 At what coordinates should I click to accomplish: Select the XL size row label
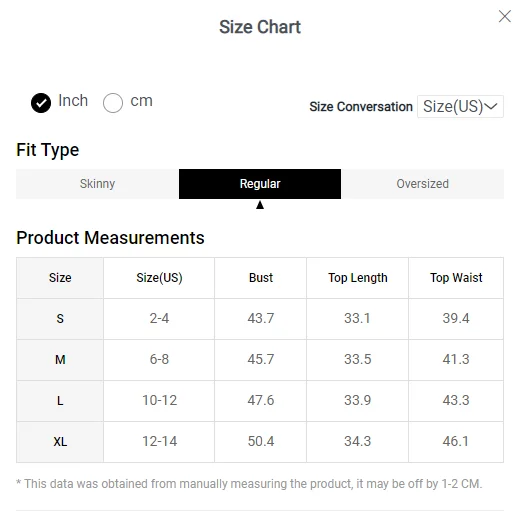60,442
